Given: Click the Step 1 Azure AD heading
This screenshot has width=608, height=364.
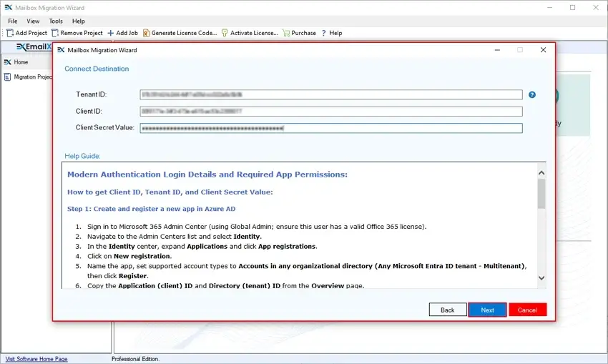Looking at the screenshot, I should coord(151,209).
